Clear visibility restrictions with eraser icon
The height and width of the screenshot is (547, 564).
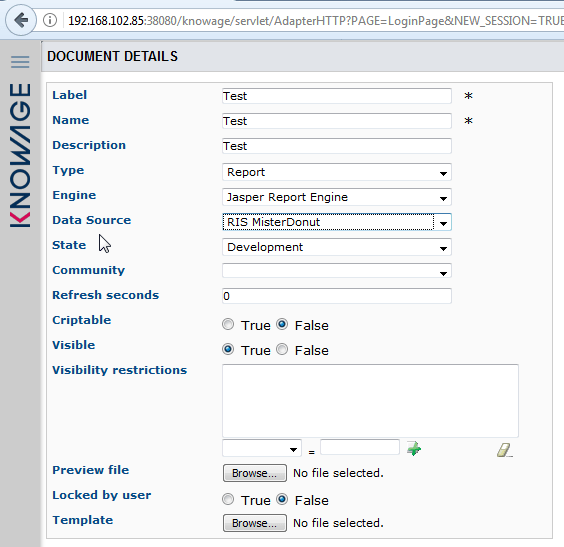point(505,450)
